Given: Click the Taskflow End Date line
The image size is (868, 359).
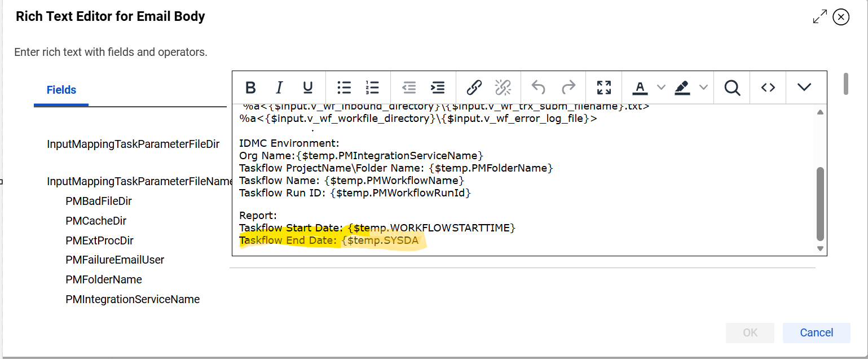Looking at the screenshot, I should click(329, 241).
